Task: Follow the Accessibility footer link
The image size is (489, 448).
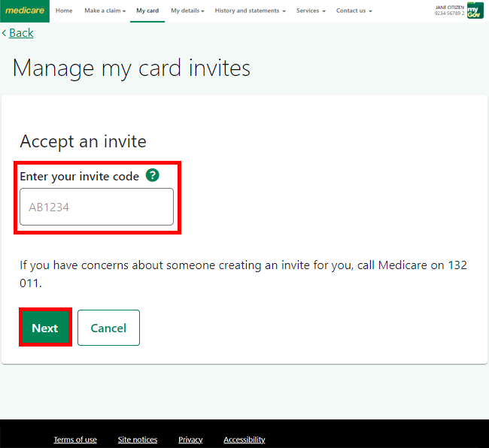Action: (244, 440)
